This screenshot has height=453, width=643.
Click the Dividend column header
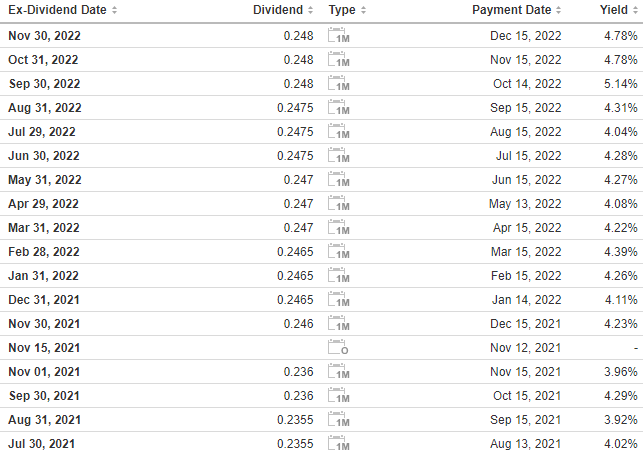tap(278, 10)
